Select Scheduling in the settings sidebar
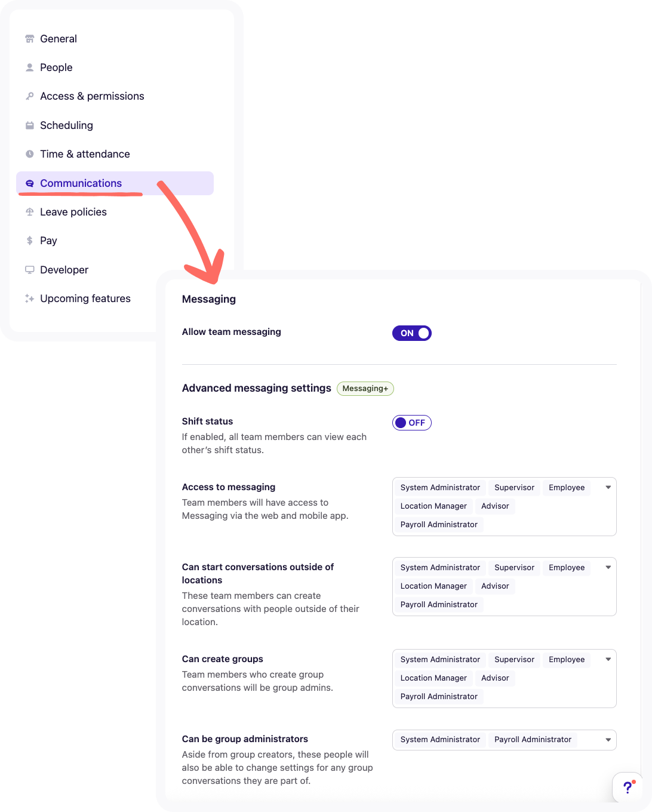Viewport: 652px width, 812px height. click(66, 125)
